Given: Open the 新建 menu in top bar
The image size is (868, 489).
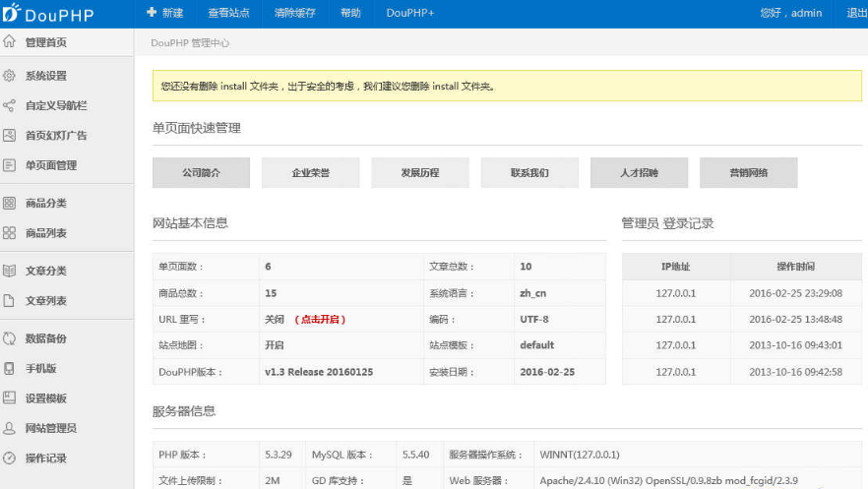Looking at the screenshot, I should coord(164,13).
